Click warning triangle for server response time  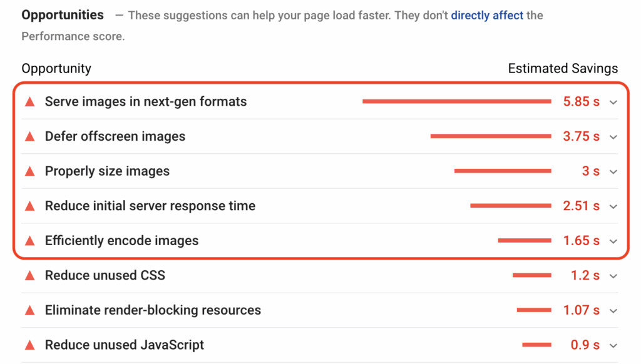(x=29, y=206)
